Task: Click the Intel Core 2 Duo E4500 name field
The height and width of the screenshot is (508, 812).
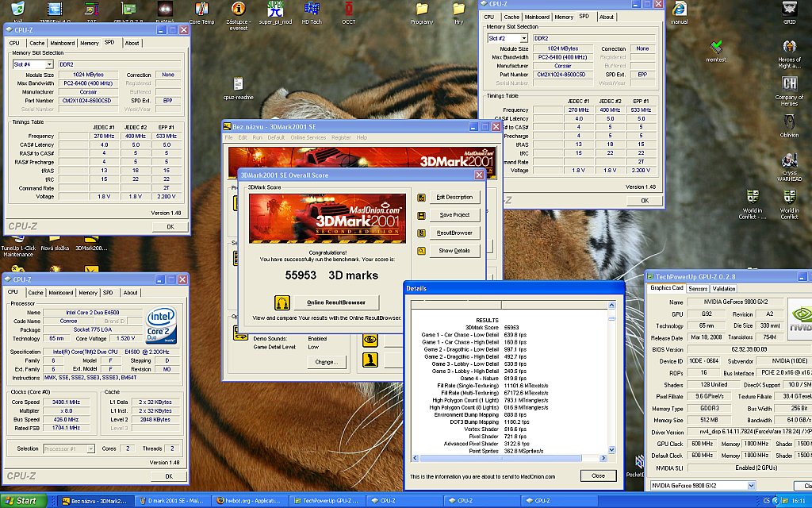Action: (x=92, y=313)
